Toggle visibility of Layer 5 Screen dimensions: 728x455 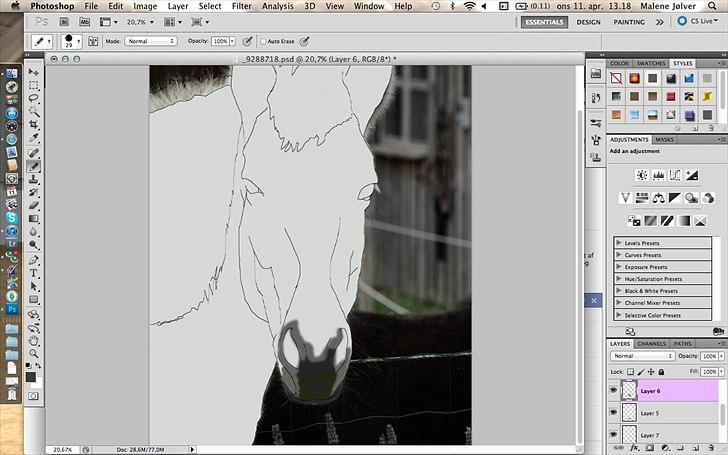[614, 412]
